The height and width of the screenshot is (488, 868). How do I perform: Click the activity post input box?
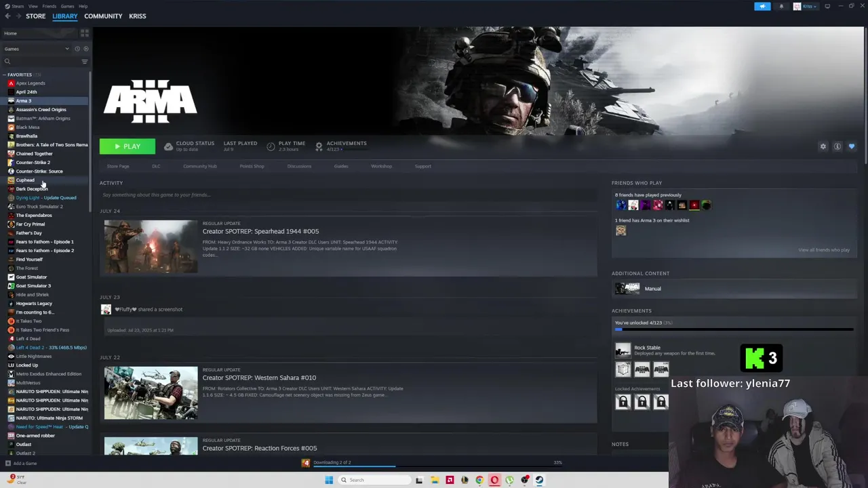[348, 195]
